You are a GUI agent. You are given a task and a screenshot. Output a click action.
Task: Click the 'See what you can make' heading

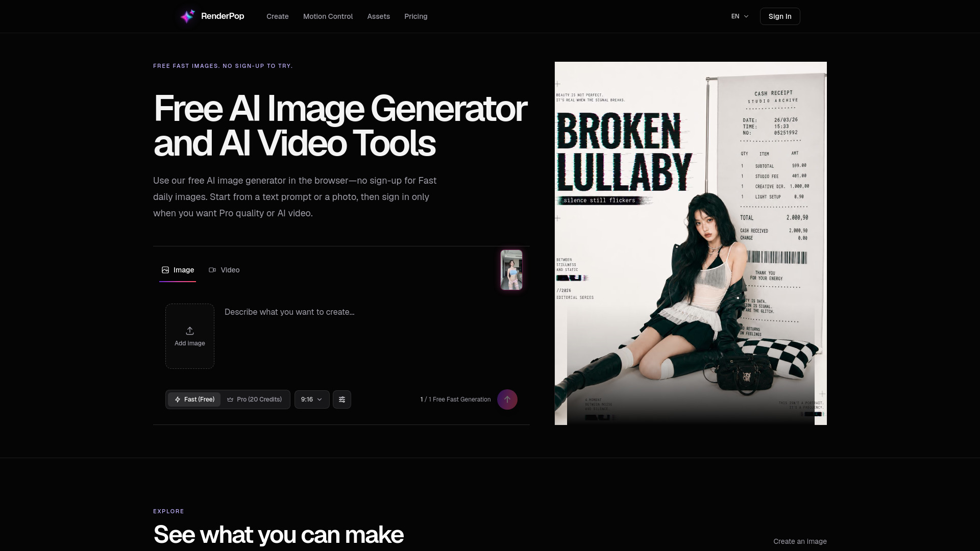pos(278,535)
